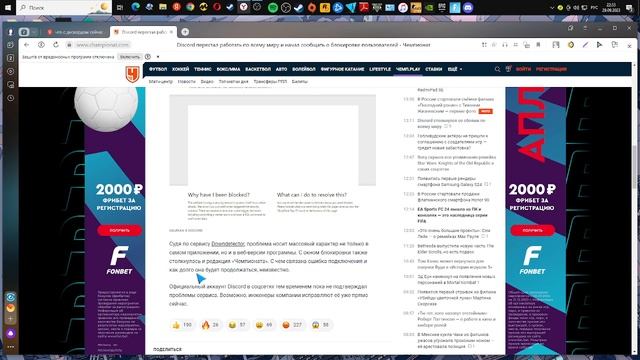Open the Билеты link
The height and width of the screenshot is (360, 640).
point(300,82)
